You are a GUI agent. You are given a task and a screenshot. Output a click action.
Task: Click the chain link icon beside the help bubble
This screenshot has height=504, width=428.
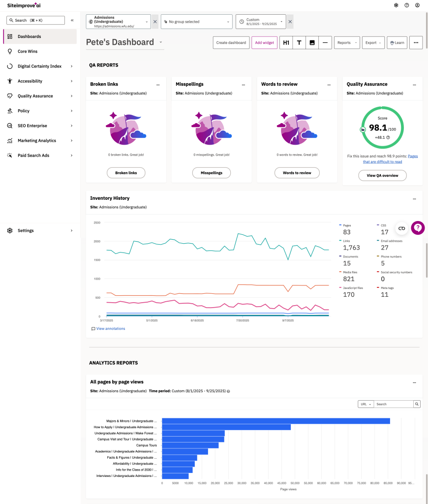(401, 228)
